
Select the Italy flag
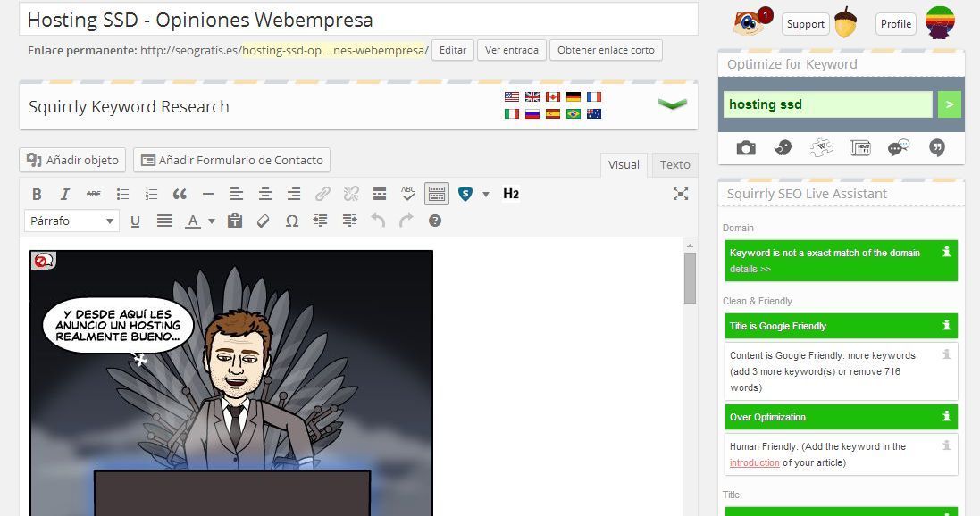[x=511, y=113]
